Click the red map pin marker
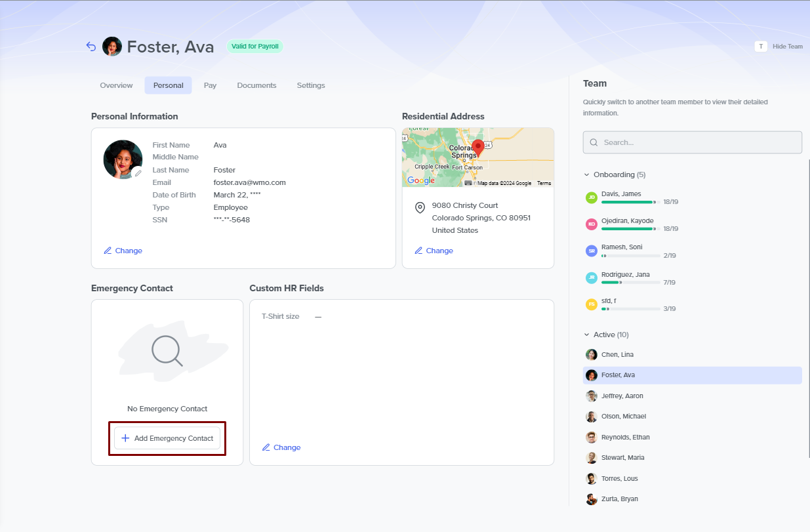The image size is (810, 532). click(x=478, y=147)
